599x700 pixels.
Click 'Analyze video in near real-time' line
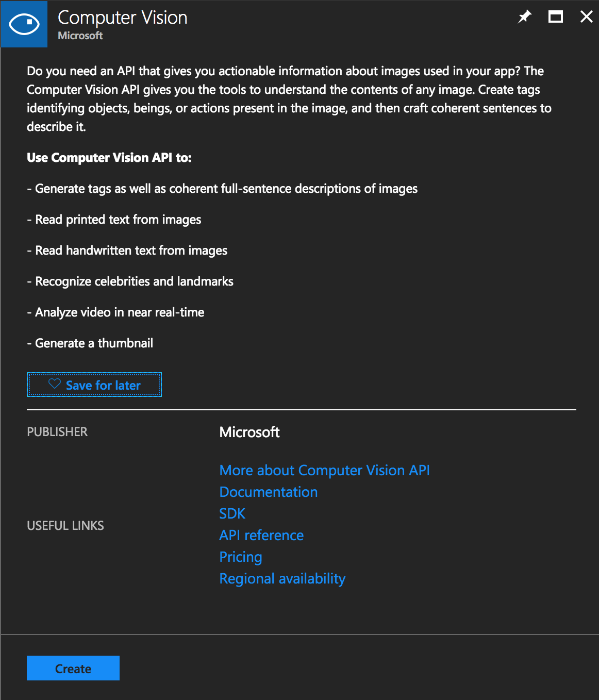(x=115, y=312)
